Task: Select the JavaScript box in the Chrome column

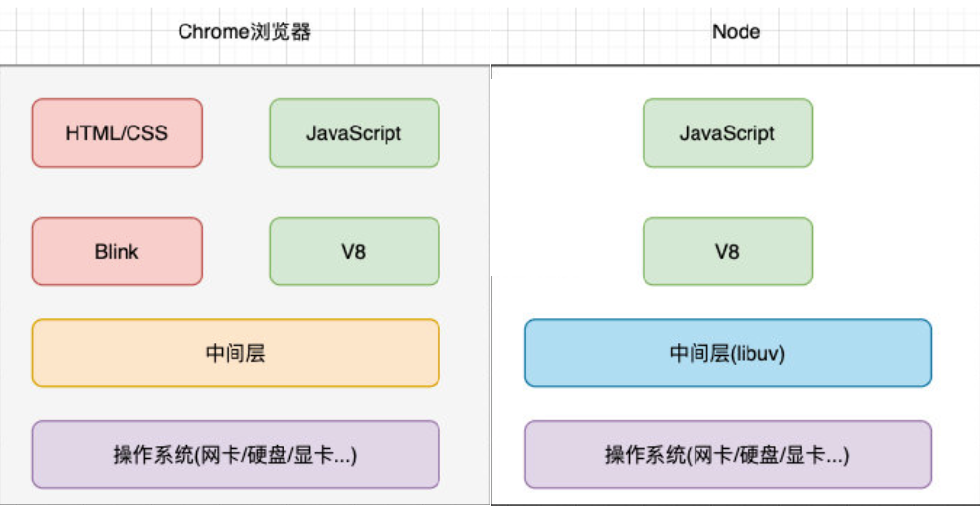Action: [x=354, y=132]
